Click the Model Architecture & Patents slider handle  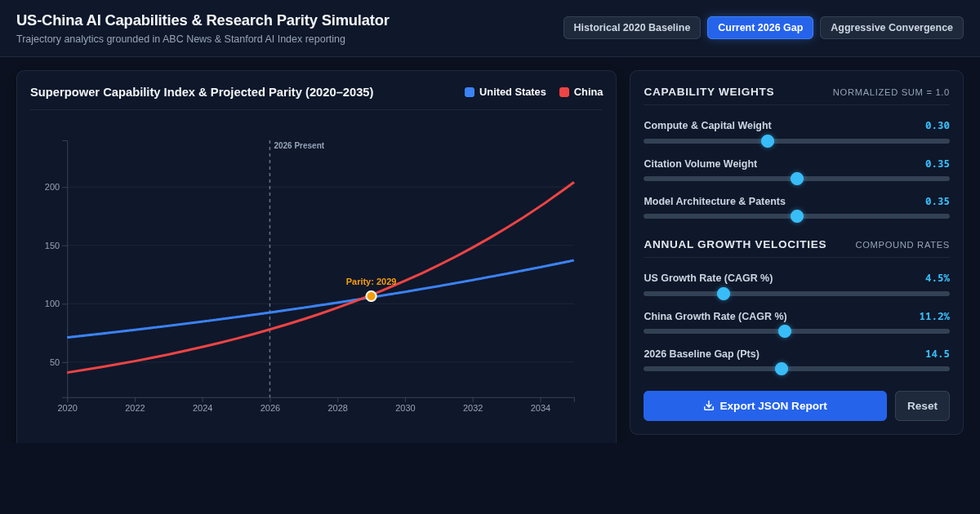point(797,216)
